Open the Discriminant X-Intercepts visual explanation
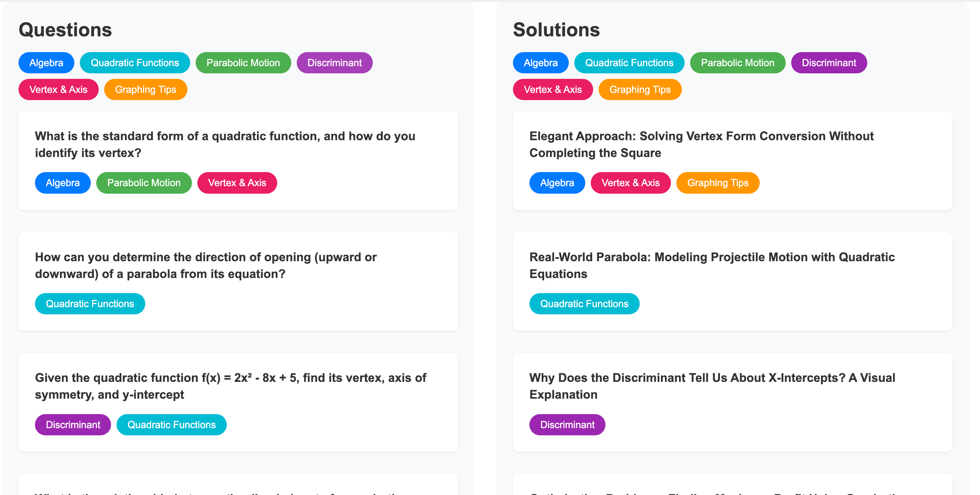This screenshot has width=980, height=495. tap(712, 386)
